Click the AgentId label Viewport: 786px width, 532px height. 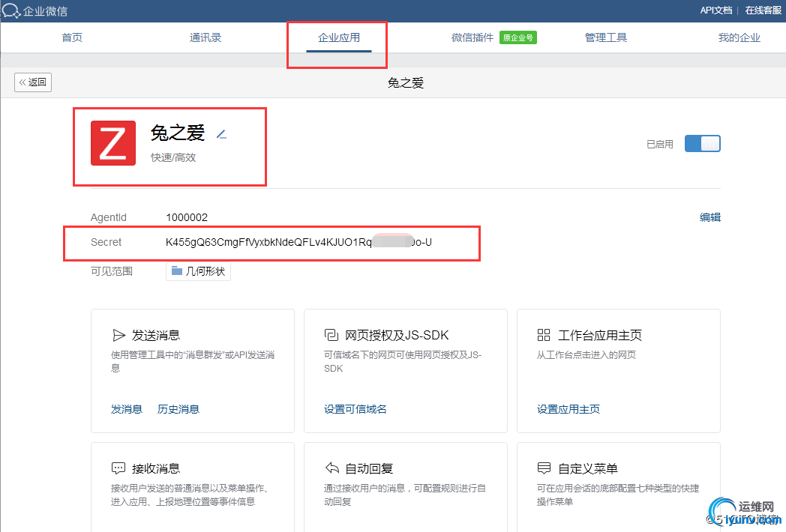(x=108, y=217)
